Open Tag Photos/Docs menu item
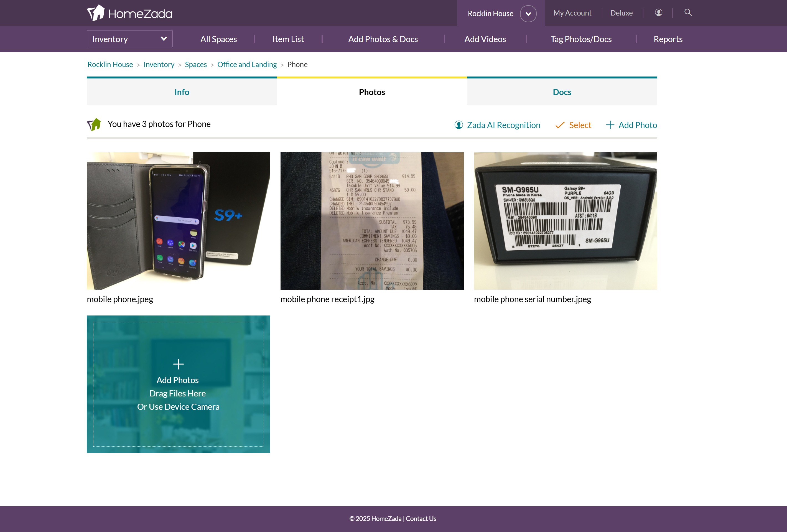This screenshot has height=532, width=787. pos(581,39)
